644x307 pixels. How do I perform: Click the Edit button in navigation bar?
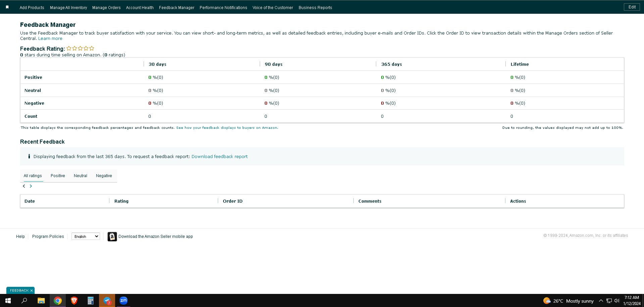(632, 7)
